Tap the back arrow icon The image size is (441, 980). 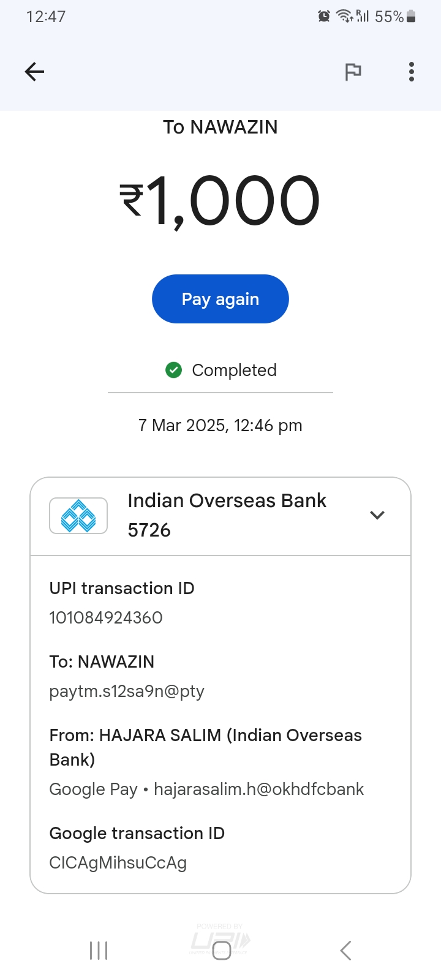point(34,72)
